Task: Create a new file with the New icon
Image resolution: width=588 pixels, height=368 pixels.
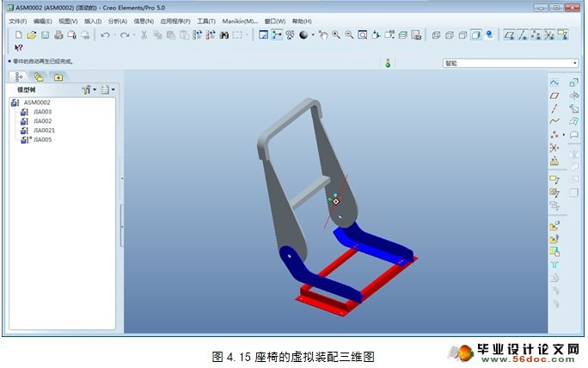Action: click(18, 35)
